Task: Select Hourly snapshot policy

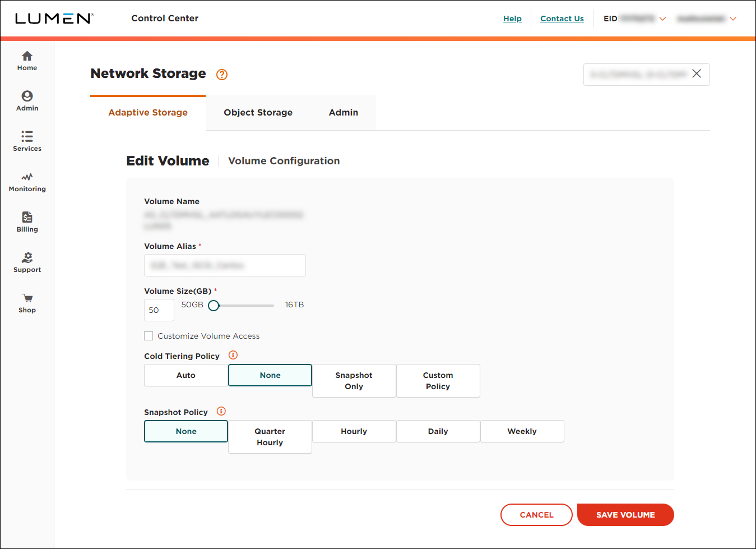Action: pyautogui.click(x=354, y=431)
